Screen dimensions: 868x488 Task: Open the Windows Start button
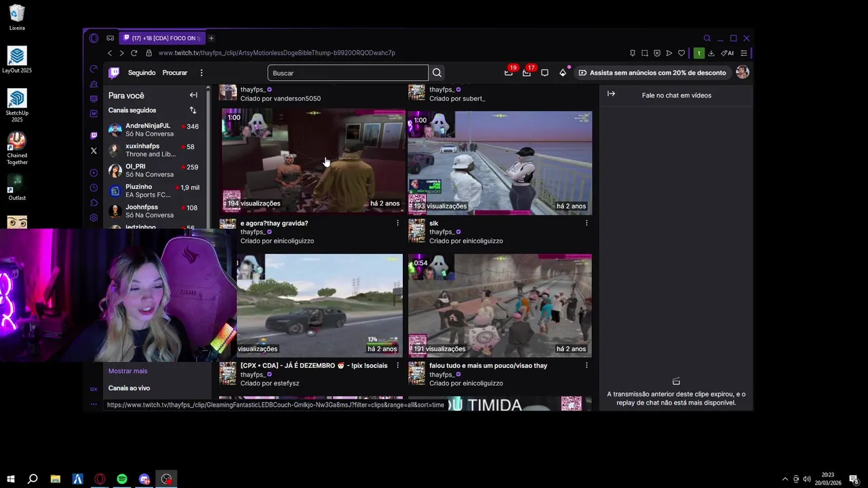[x=11, y=479]
